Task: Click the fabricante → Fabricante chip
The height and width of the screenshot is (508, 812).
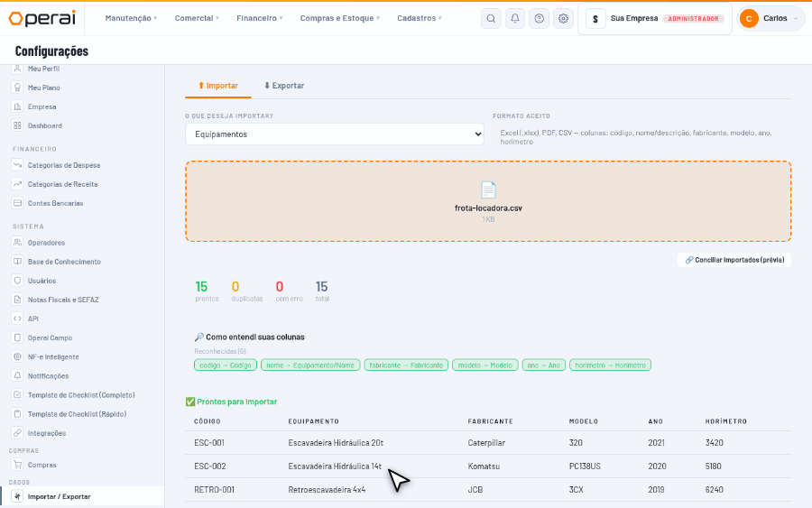Action: coord(406,365)
